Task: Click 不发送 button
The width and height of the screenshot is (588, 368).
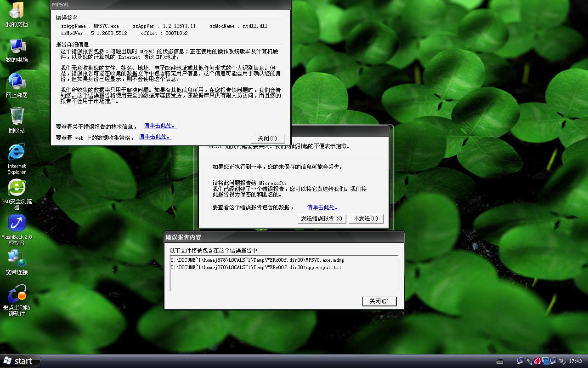Action: (x=366, y=218)
